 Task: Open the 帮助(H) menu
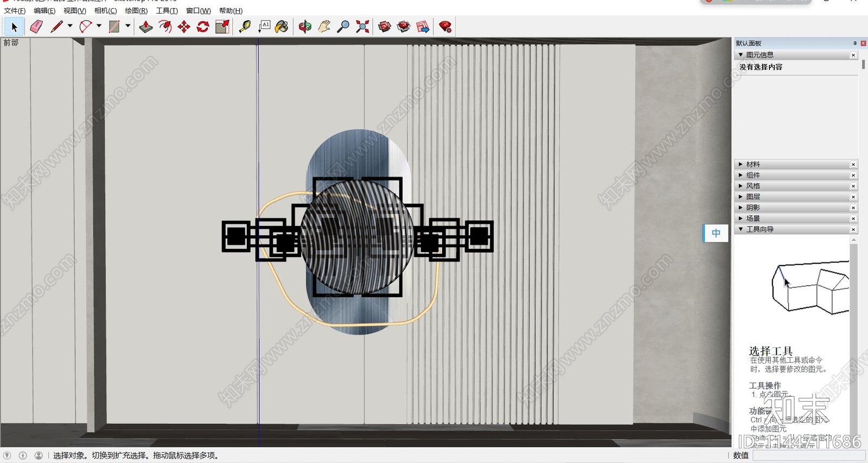tap(231, 11)
